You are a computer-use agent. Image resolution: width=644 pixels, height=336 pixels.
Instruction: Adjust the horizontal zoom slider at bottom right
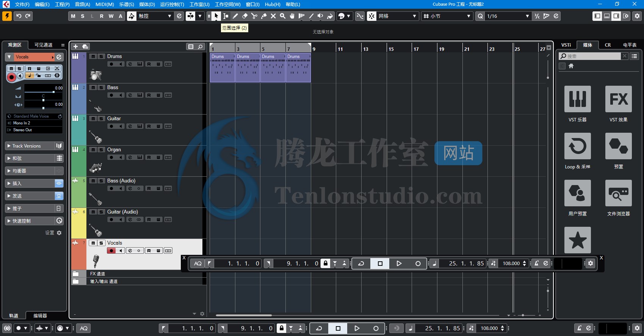523,315
